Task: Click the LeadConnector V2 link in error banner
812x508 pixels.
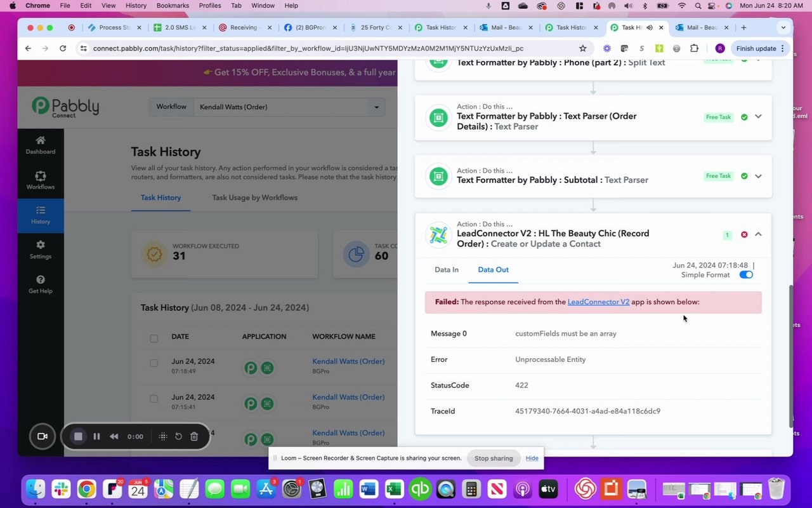Action: coord(598,302)
